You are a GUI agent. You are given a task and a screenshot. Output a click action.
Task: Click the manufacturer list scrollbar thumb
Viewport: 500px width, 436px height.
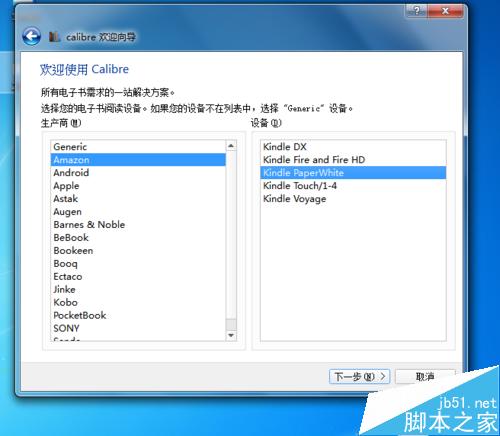coord(231,324)
